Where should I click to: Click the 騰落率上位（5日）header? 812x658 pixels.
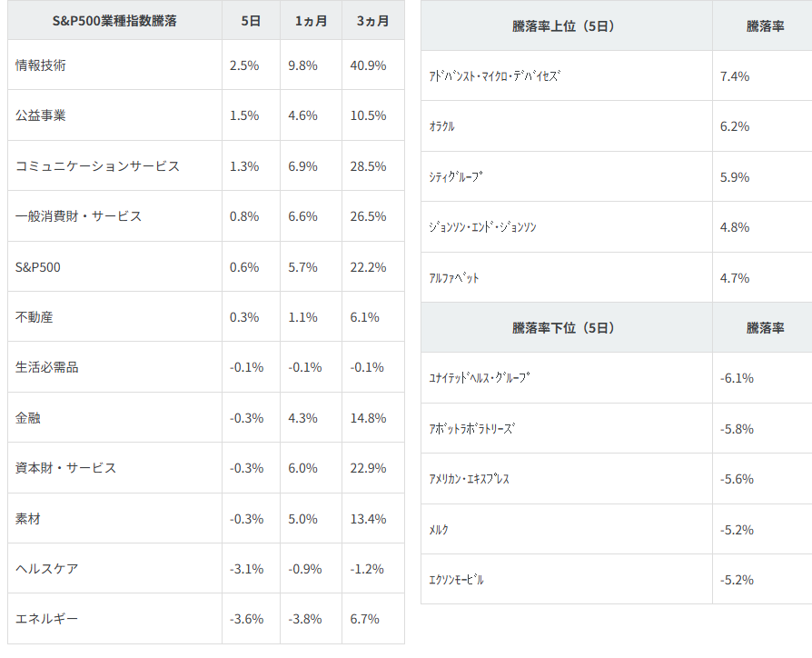(x=564, y=26)
